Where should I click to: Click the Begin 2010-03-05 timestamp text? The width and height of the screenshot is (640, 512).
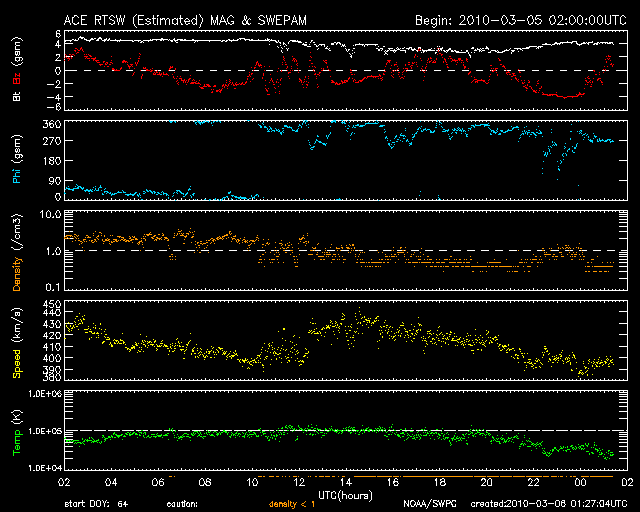pyautogui.click(x=518, y=19)
